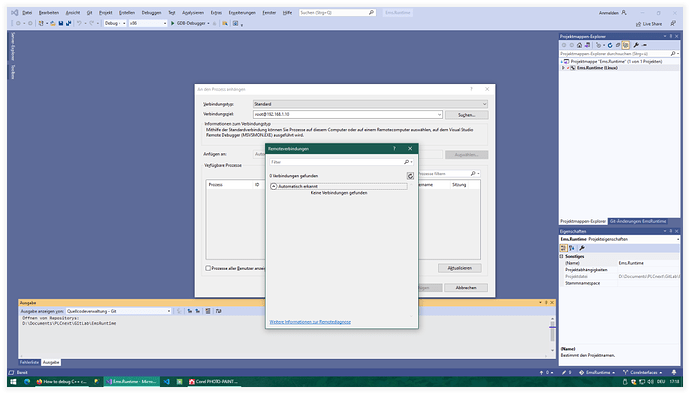Start debugging with the green play icon

[x=172, y=23]
